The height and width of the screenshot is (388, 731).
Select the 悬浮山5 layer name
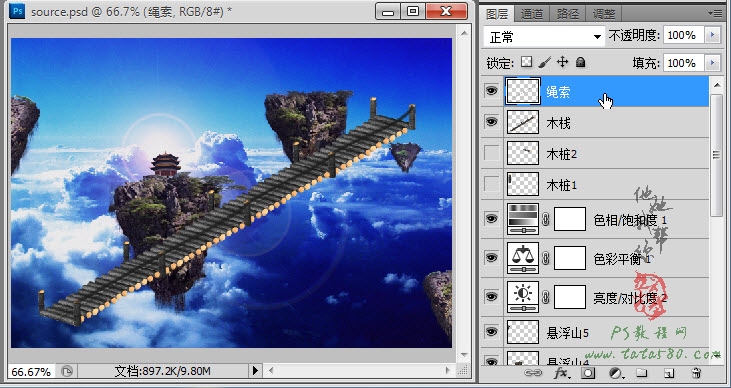click(x=567, y=333)
